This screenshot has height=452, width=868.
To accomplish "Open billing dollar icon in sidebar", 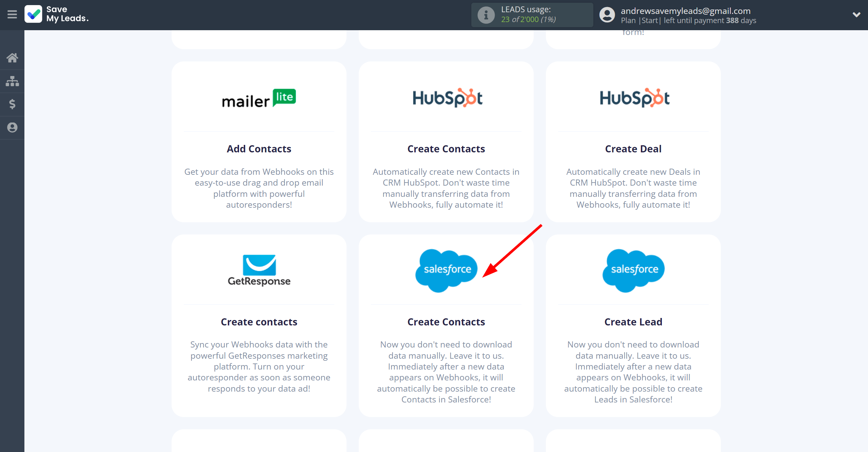I will pyautogui.click(x=12, y=104).
